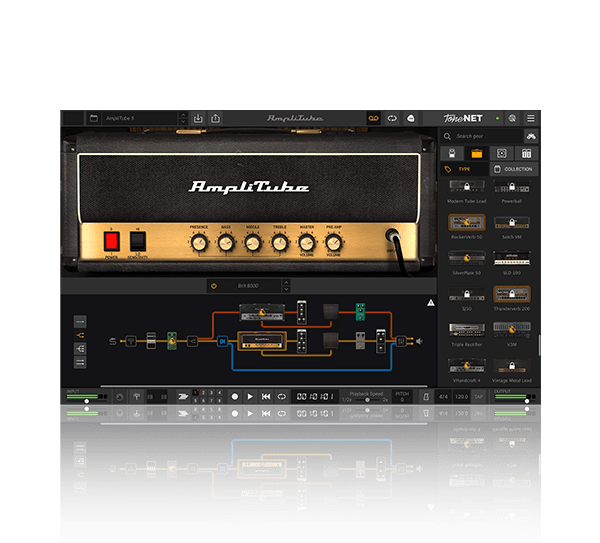The height and width of the screenshot is (543, 600).
Task: Toggle the recorder tape icon
Action: (373, 118)
